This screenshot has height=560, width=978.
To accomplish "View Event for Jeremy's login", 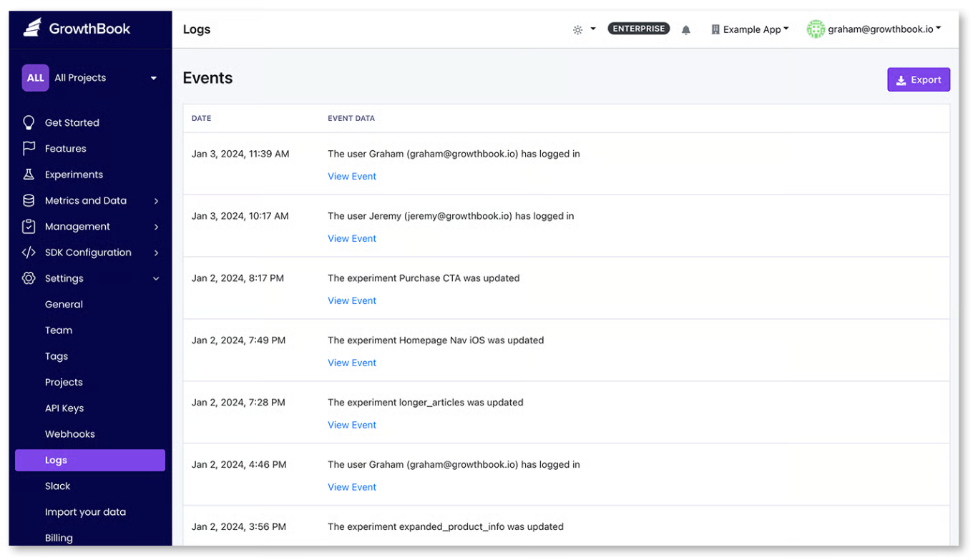I will click(352, 238).
